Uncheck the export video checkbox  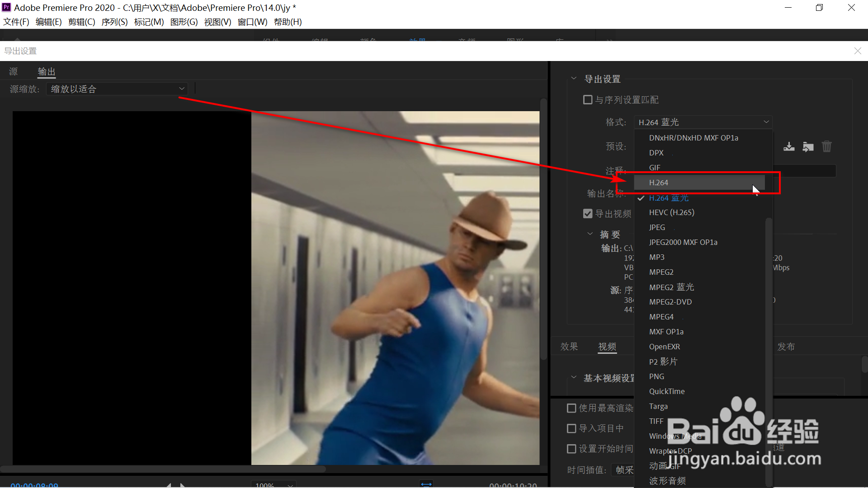tap(588, 213)
